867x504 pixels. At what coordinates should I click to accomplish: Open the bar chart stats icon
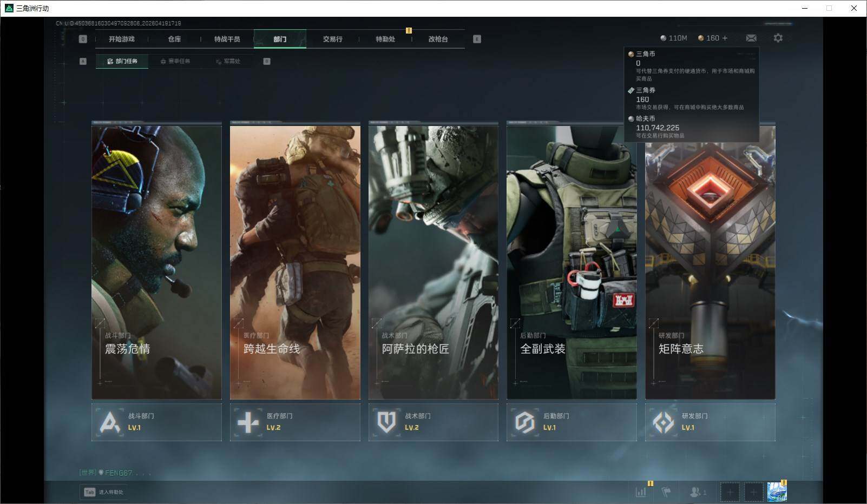[641, 492]
